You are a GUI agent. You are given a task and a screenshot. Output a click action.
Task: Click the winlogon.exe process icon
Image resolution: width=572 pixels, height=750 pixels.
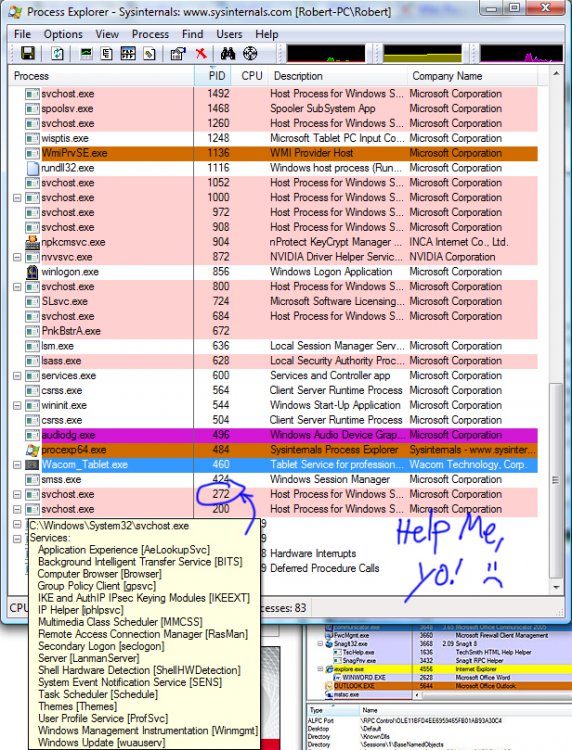point(32,272)
